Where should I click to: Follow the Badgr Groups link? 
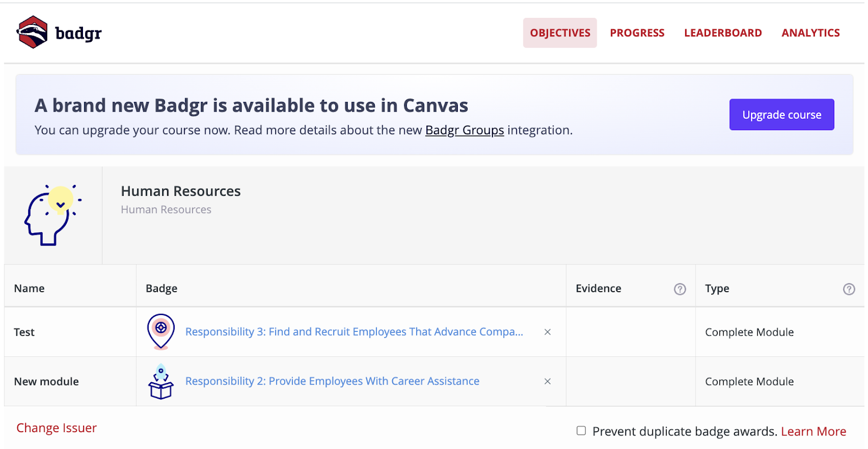coord(464,130)
